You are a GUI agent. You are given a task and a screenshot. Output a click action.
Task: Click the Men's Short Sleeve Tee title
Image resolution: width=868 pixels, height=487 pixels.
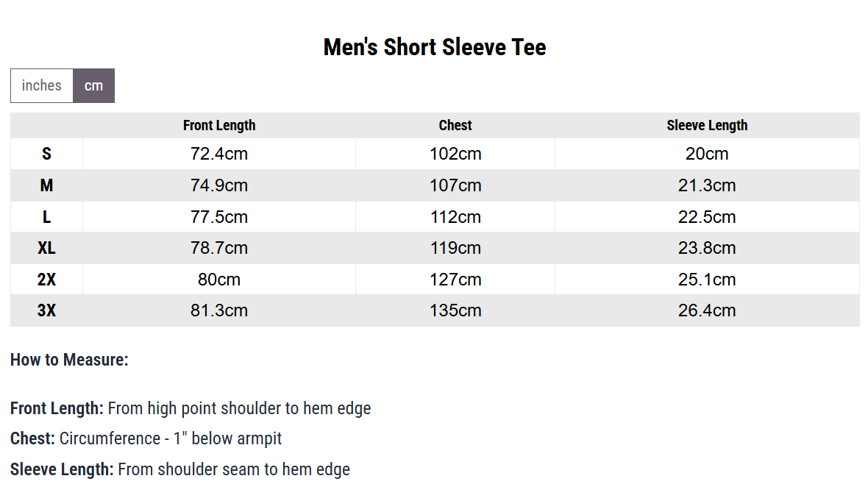click(435, 47)
